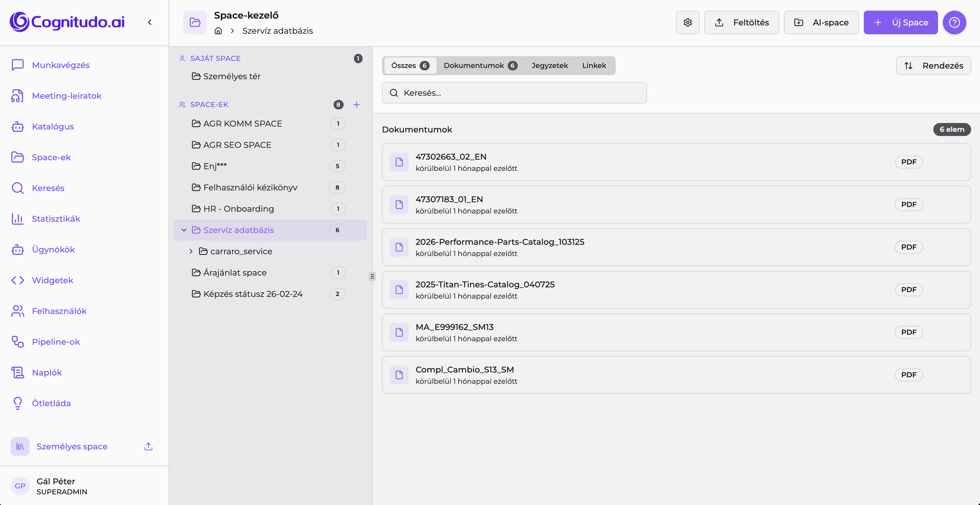This screenshot has height=505, width=980.
Task: Open the Katalógus panel
Action: click(x=53, y=126)
